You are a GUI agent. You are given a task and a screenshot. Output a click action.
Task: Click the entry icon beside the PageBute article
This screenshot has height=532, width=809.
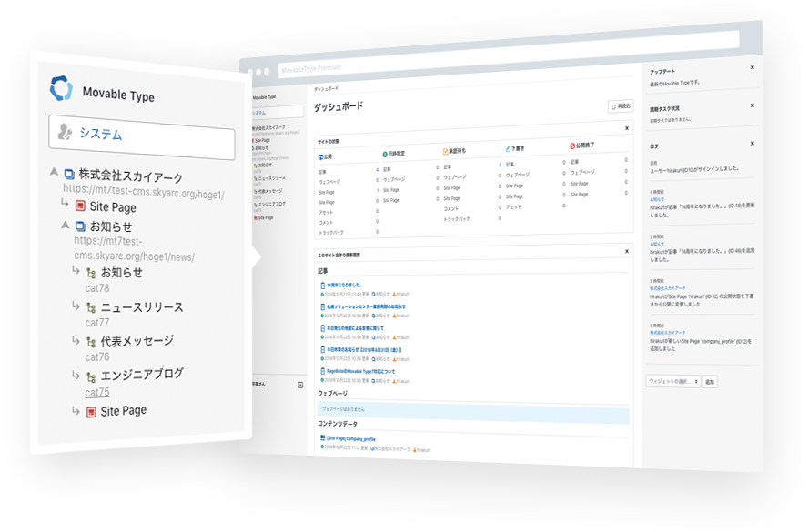(323, 371)
